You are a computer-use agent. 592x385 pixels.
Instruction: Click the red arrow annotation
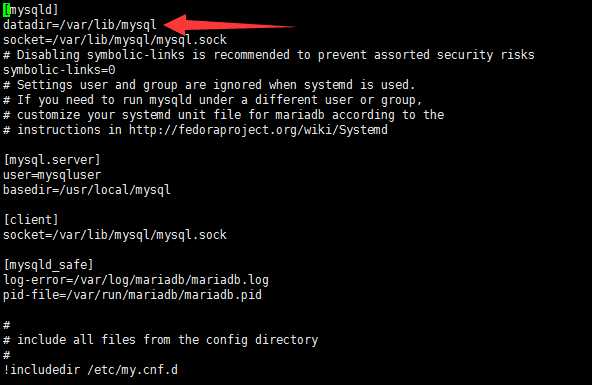tap(230, 25)
